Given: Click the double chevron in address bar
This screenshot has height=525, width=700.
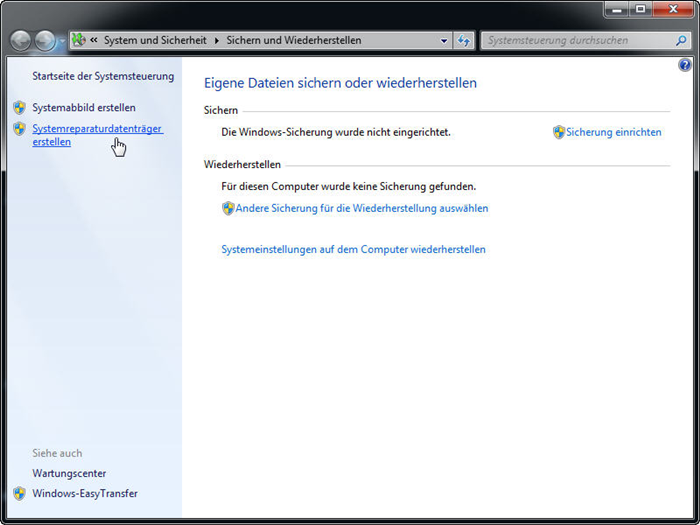Looking at the screenshot, I should pyautogui.click(x=94, y=40).
